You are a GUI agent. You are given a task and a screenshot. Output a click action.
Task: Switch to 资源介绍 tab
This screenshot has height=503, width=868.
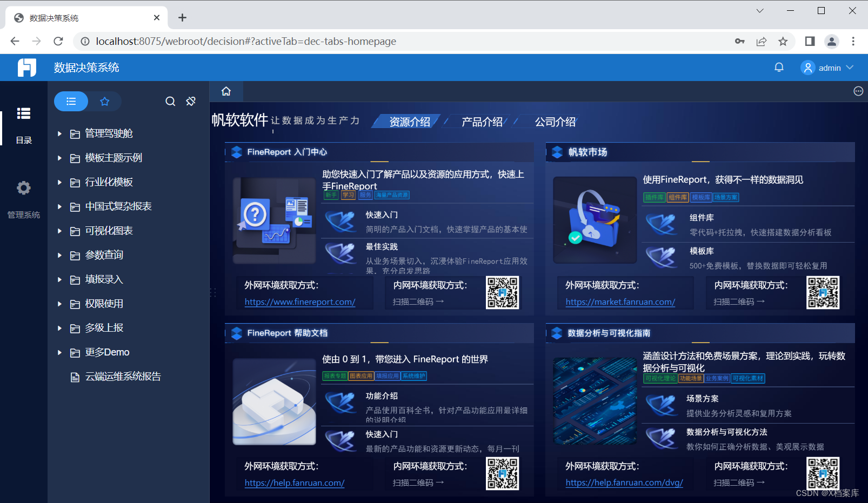[410, 122]
